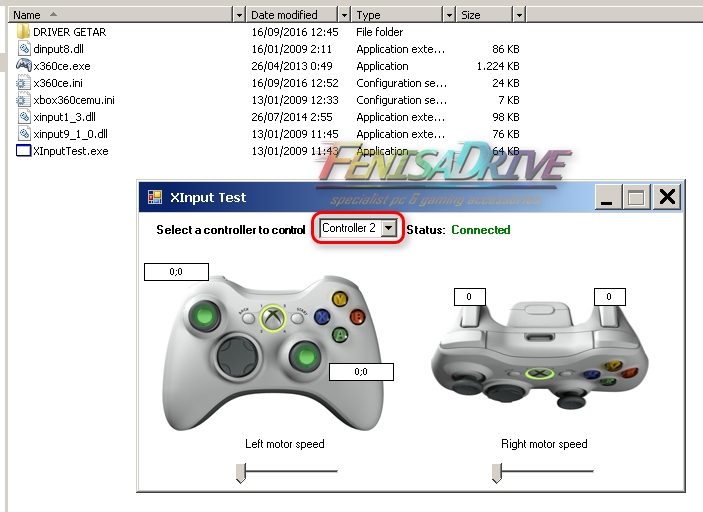The image size is (703, 512).
Task: Click the xinput1_3.dll file icon
Action: [24, 117]
